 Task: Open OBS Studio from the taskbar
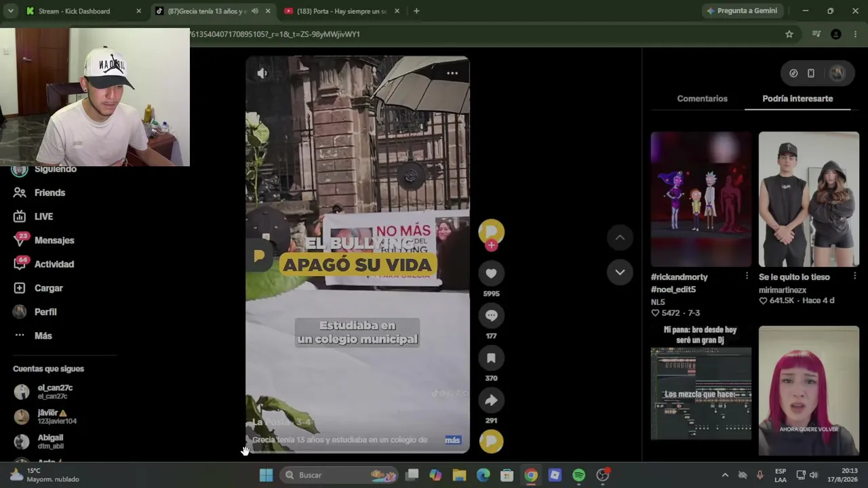(x=602, y=475)
